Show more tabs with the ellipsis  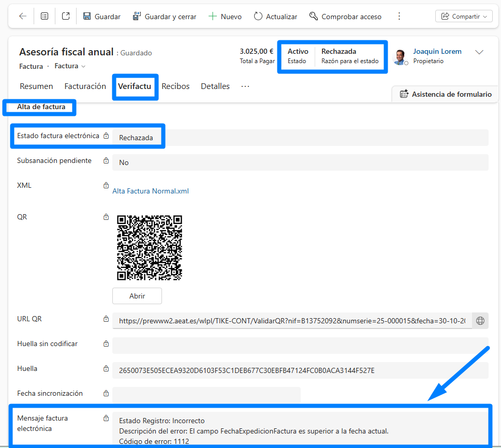pos(245,86)
